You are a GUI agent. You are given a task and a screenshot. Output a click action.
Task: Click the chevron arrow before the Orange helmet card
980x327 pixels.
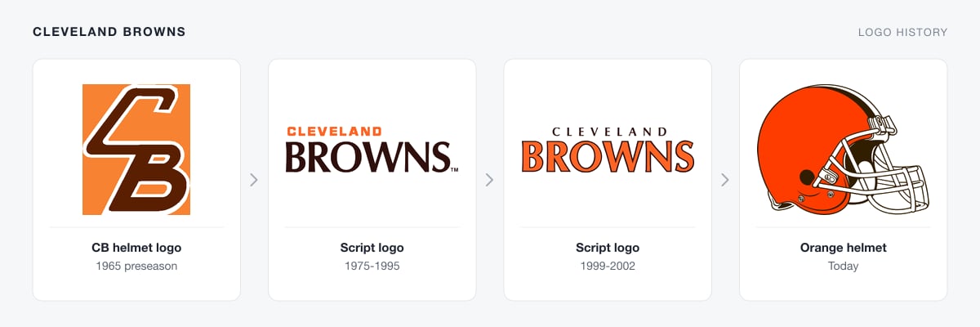coord(724,180)
